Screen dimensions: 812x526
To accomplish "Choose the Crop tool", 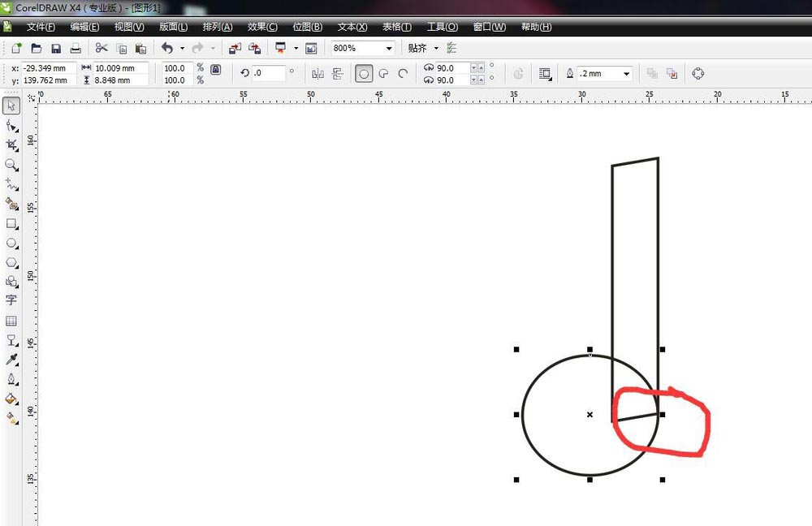I will pyautogui.click(x=11, y=145).
